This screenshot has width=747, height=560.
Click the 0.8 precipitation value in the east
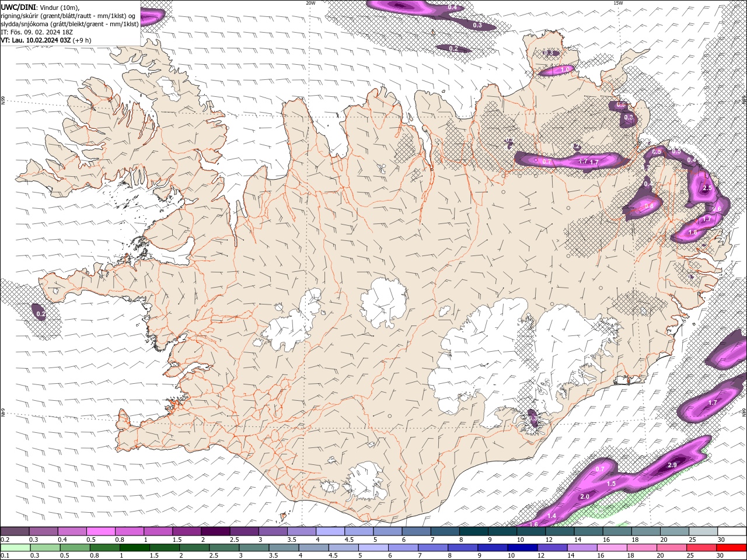click(648, 205)
